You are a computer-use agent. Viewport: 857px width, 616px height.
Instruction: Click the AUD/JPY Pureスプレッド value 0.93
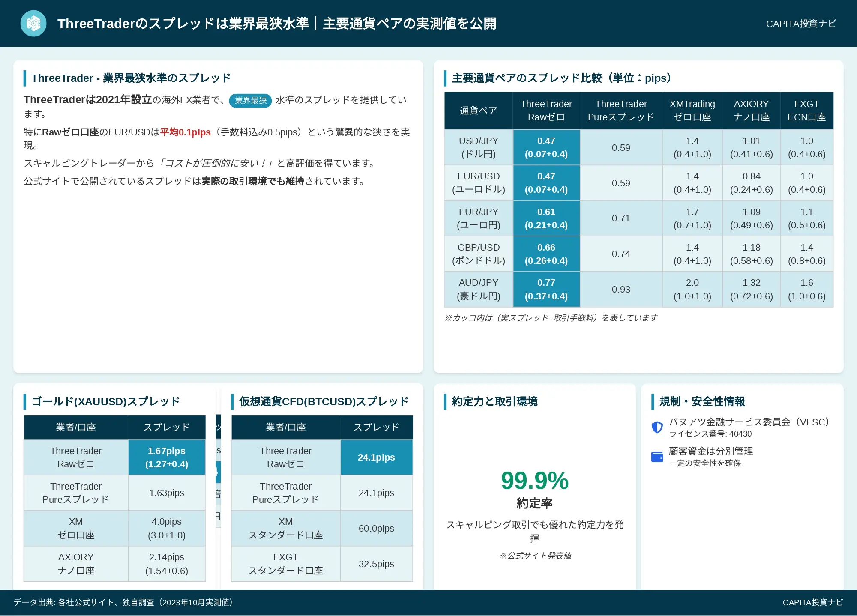point(621,290)
